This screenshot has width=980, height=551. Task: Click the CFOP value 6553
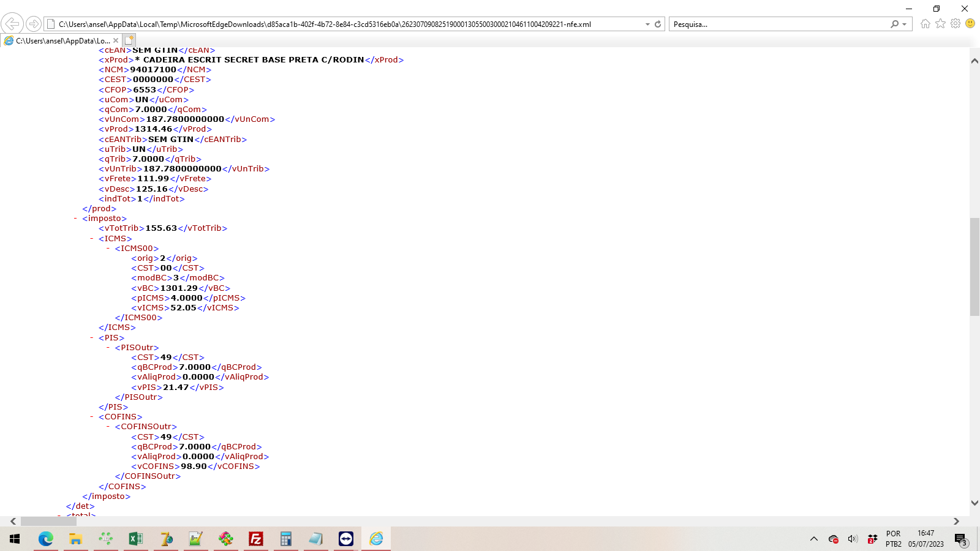pos(145,89)
